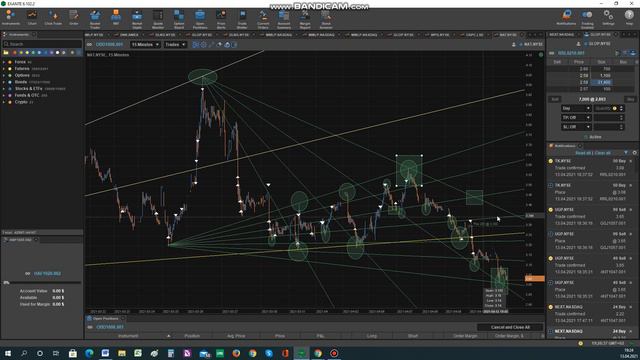The image size is (640, 360).
Task: Open the Help icon
Action: pyautogui.click(x=629, y=17)
